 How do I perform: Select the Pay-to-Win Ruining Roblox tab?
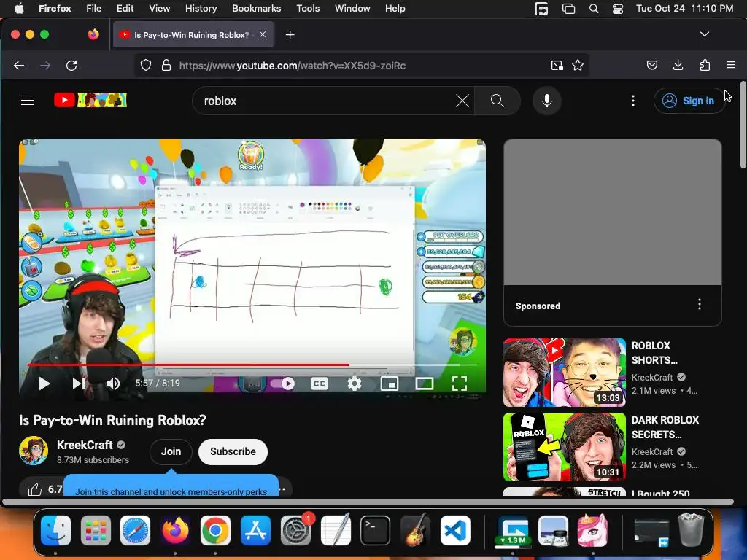tap(193, 35)
